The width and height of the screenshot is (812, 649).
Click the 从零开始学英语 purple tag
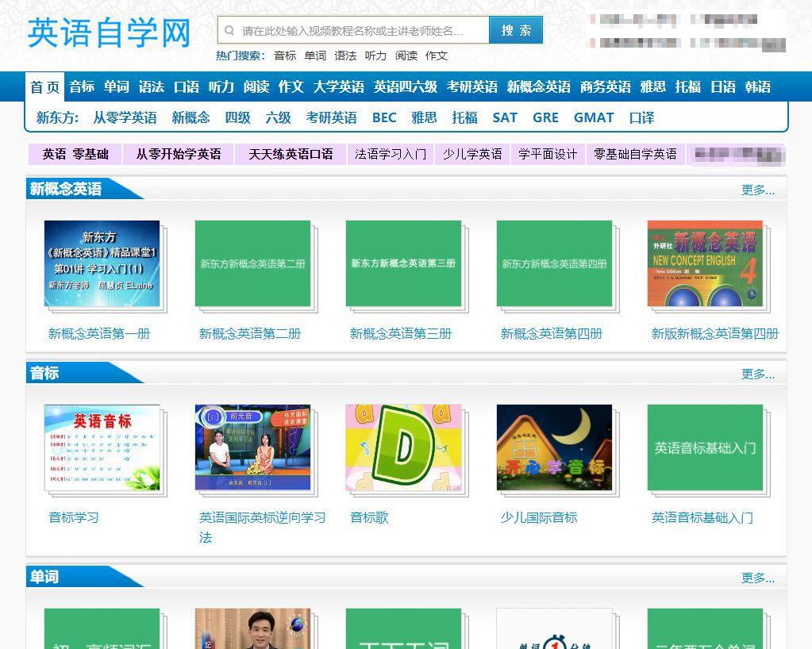[x=178, y=154]
